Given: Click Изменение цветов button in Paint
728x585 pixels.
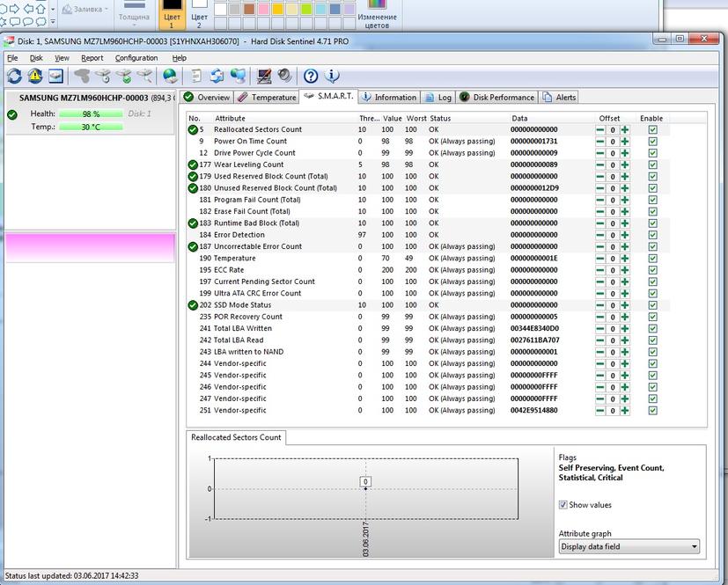Looking at the screenshot, I should point(377,14).
